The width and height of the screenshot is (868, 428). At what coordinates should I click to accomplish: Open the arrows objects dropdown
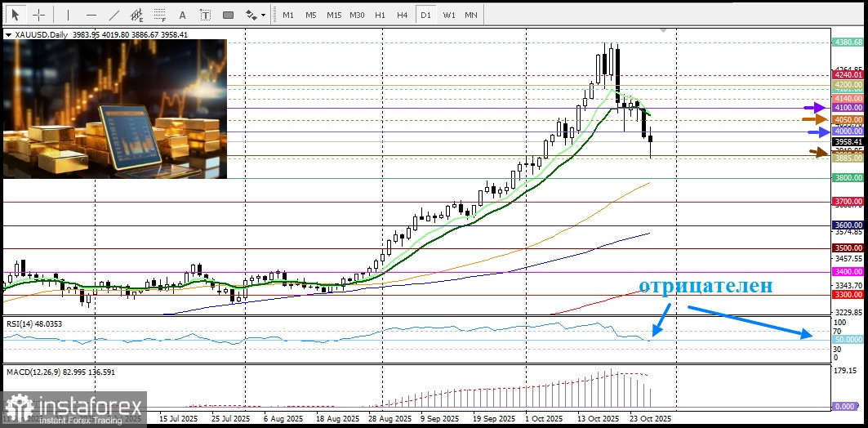(x=256, y=15)
